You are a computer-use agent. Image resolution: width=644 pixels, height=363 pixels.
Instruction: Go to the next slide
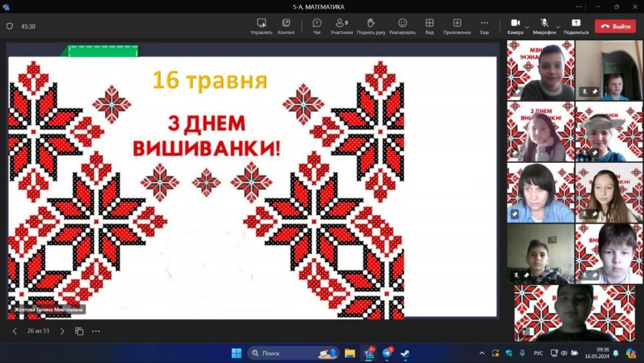62,331
